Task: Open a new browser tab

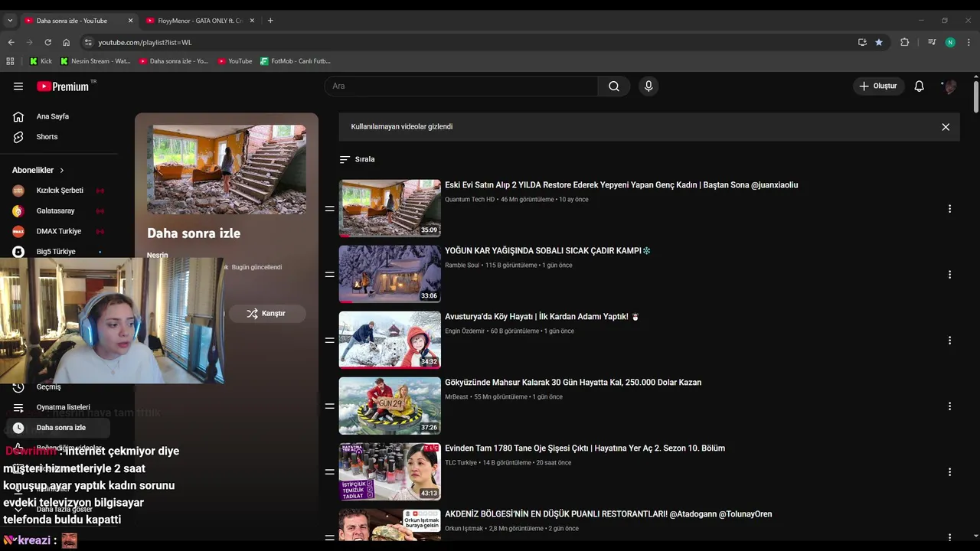Action: tap(270, 21)
